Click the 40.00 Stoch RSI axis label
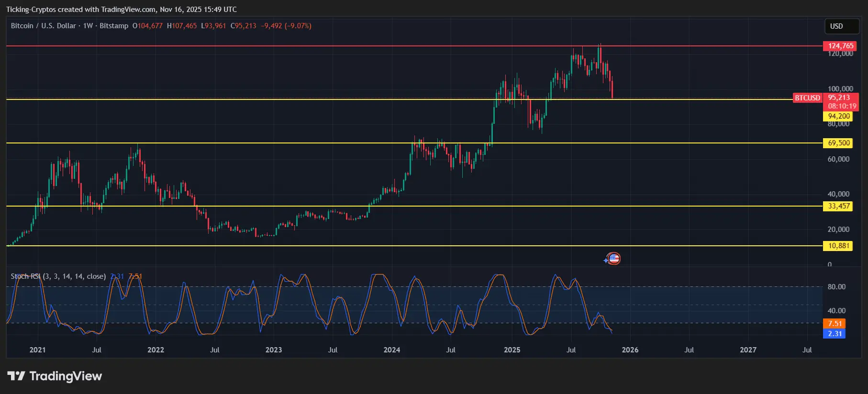The width and height of the screenshot is (868, 394). pos(836,311)
